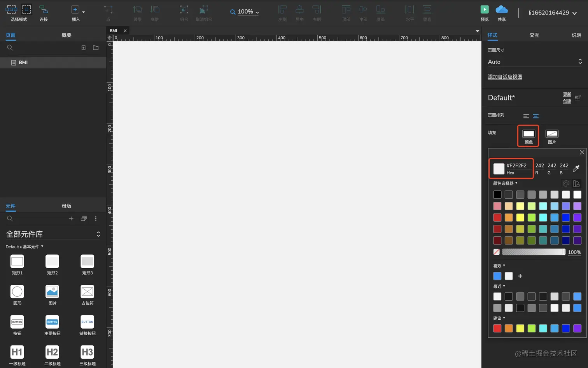Click the Distribute Vertically (垂直) icon
Screen dimensions: 588x368
point(427,9)
